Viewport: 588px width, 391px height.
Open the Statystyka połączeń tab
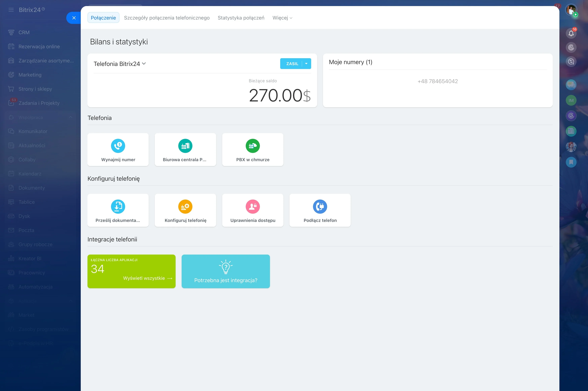pos(241,18)
